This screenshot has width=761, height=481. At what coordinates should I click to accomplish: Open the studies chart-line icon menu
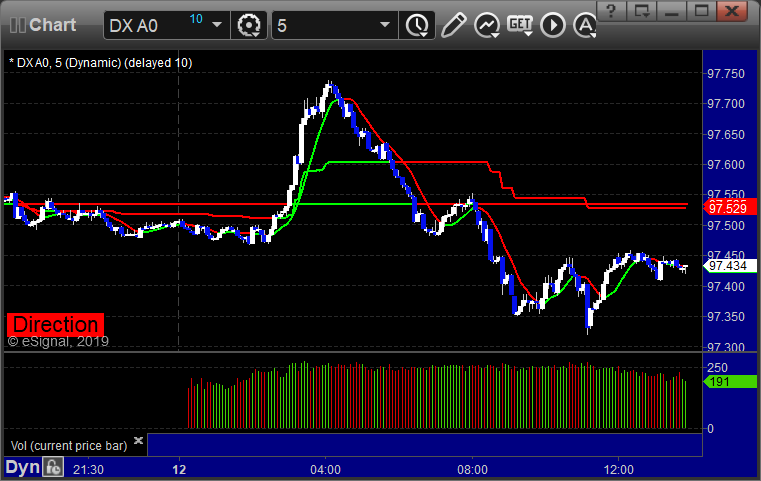[487, 25]
